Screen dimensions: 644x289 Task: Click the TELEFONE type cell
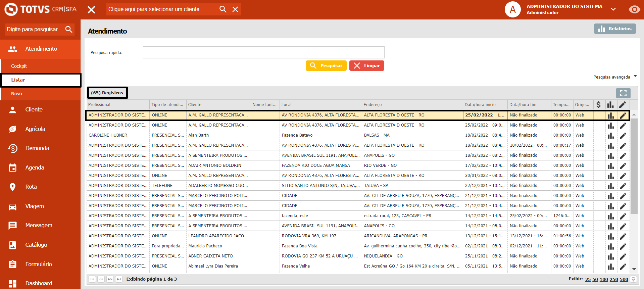coord(168,186)
